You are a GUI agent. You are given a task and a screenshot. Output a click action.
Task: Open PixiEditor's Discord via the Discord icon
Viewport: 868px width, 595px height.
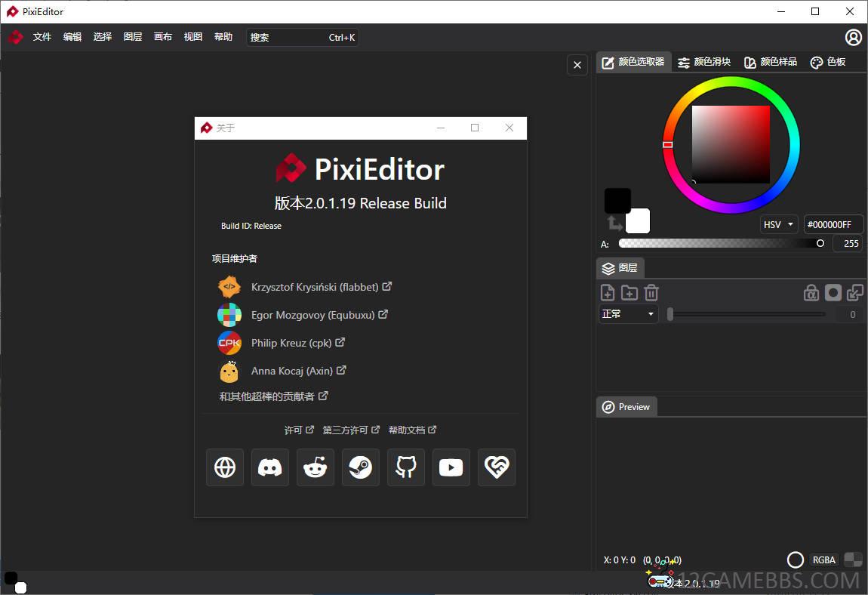tap(269, 467)
